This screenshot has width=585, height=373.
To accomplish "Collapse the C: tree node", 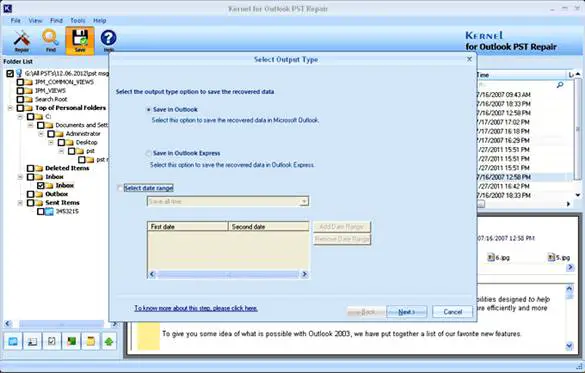I will [x=21, y=117].
